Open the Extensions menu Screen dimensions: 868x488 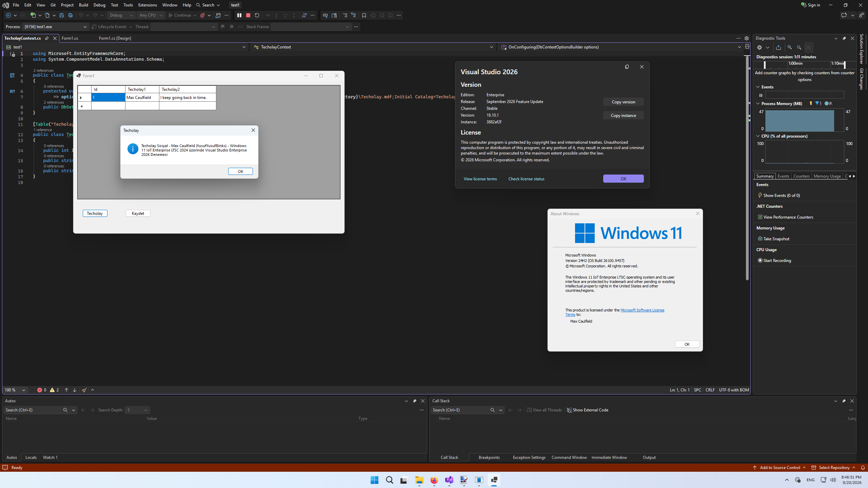pyautogui.click(x=147, y=5)
